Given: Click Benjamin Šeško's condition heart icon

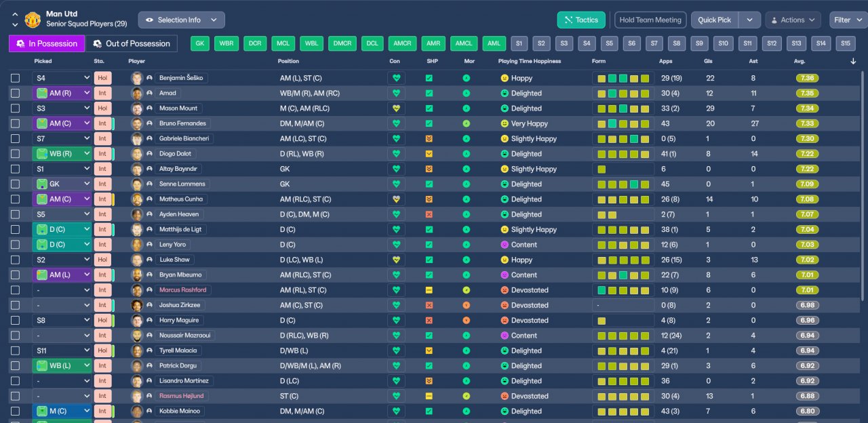Looking at the screenshot, I should (397, 78).
